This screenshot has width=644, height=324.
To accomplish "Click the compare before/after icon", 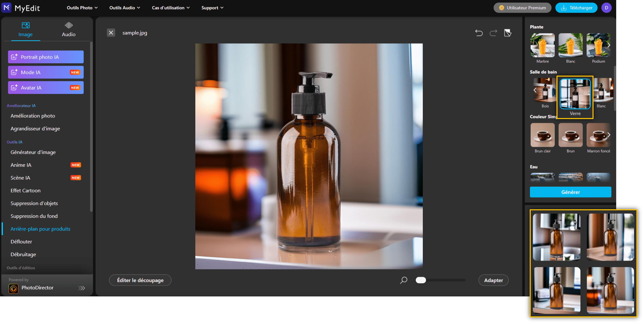I will pos(507,33).
